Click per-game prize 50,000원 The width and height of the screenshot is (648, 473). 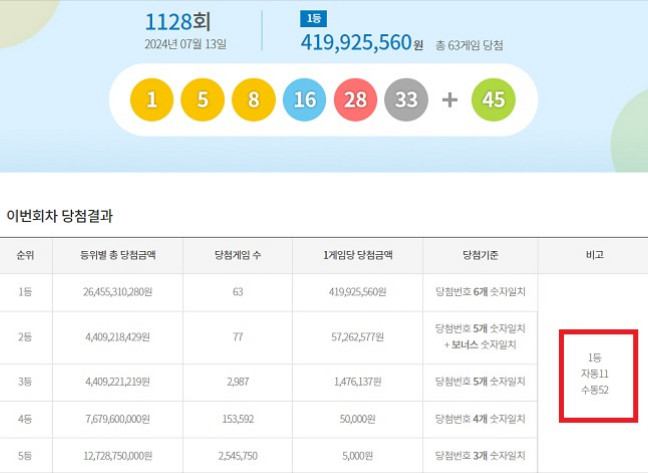click(x=357, y=419)
